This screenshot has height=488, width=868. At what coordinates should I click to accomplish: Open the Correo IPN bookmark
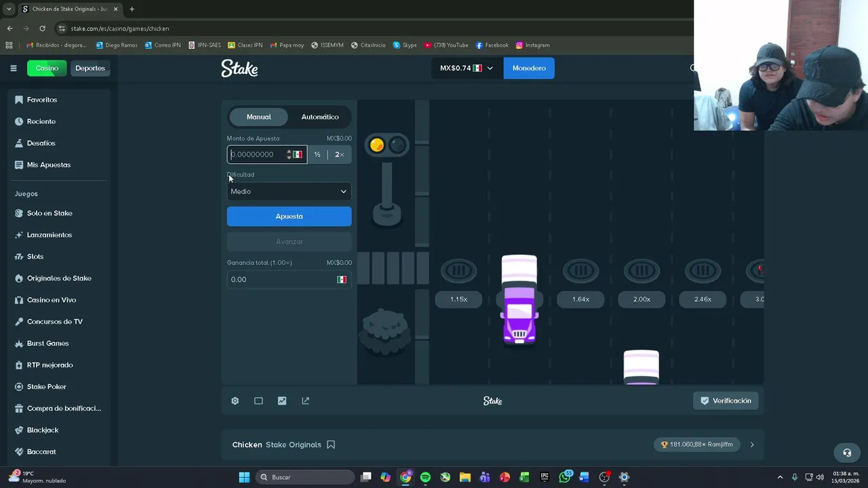pyautogui.click(x=163, y=45)
